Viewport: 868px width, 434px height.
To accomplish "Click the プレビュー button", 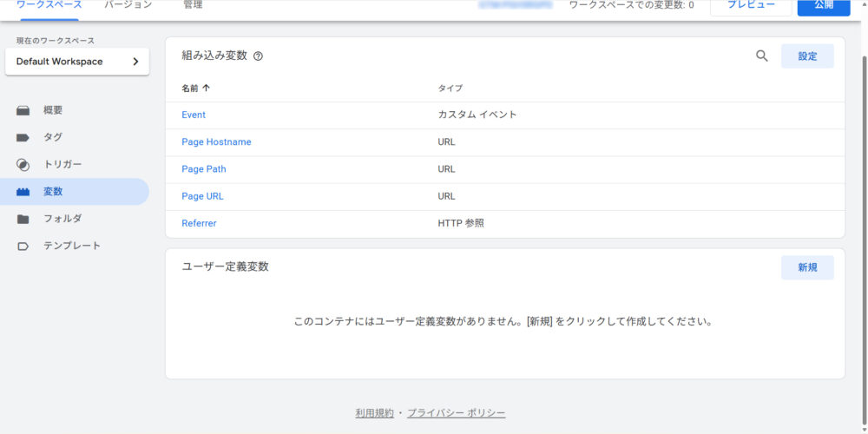I will tap(750, 5).
